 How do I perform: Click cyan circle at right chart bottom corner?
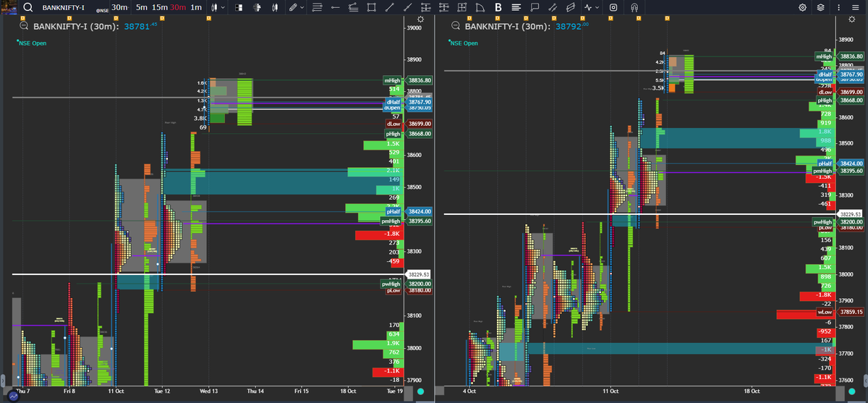pos(851,391)
